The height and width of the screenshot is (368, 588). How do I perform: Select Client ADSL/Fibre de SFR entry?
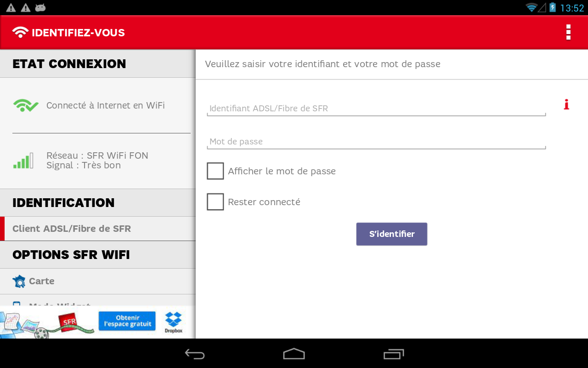98,229
